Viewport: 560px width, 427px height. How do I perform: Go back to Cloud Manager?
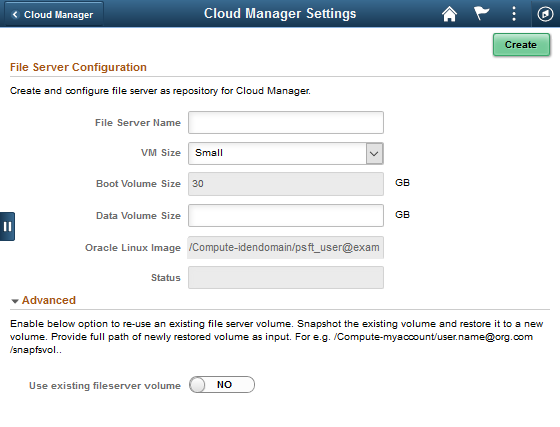(x=54, y=15)
